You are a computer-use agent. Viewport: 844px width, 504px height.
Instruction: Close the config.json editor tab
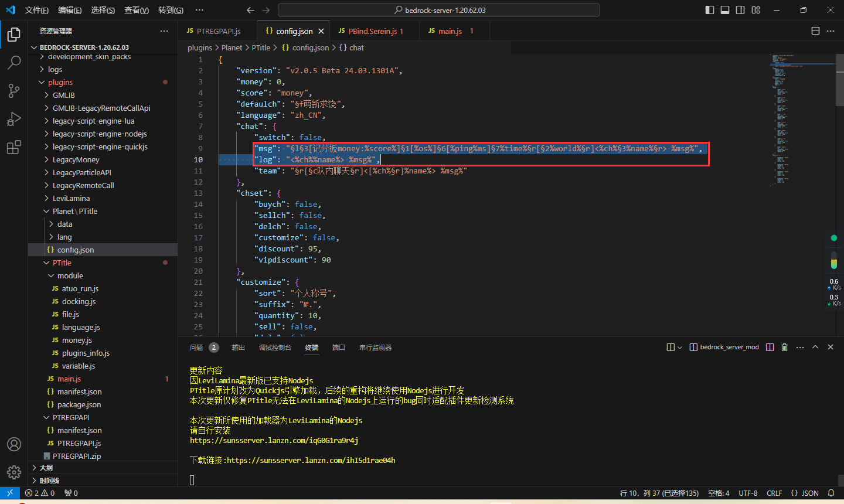[x=321, y=31]
